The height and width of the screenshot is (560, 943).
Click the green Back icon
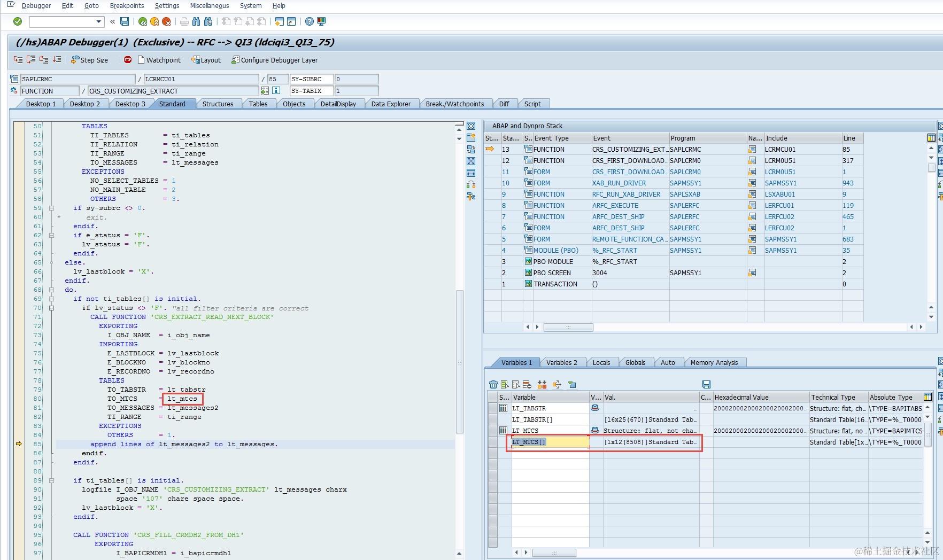[x=143, y=21]
